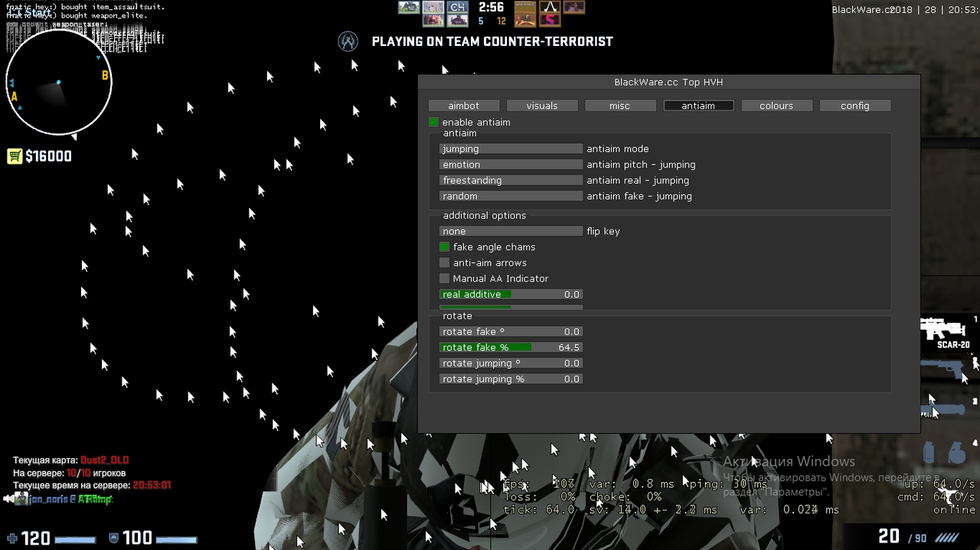Click the antiaim mode label text
Image resolution: width=980 pixels, height=550 pixels.
[x=618, y=149]
